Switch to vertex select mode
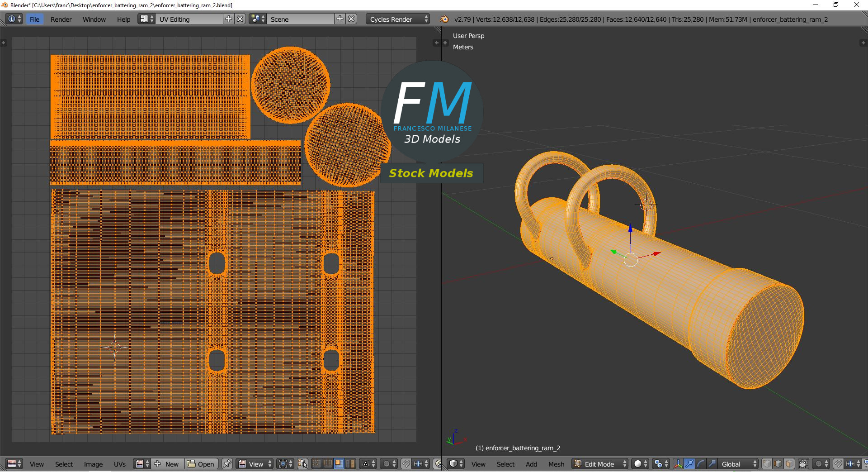 (767, 464)
